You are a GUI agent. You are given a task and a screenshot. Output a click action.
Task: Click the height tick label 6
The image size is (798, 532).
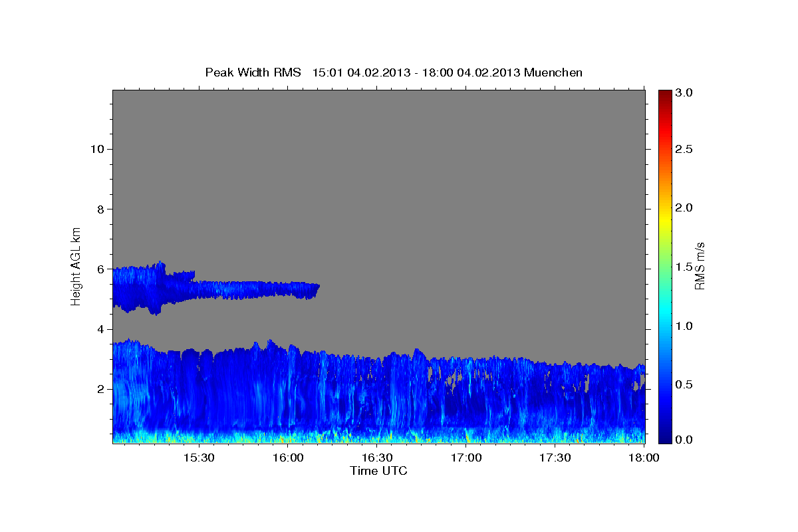(x=100, y=269)
